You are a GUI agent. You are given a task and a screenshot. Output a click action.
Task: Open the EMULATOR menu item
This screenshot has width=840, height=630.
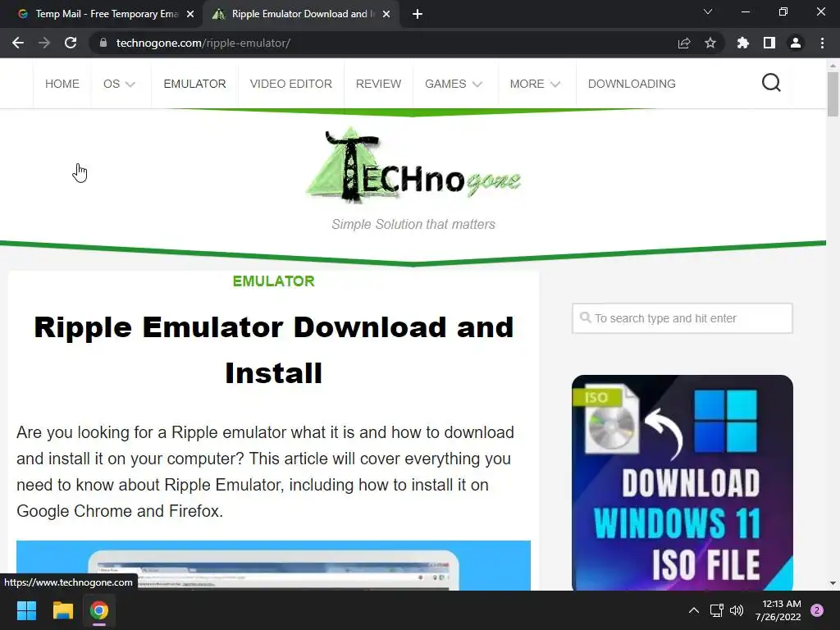(195, 84)
